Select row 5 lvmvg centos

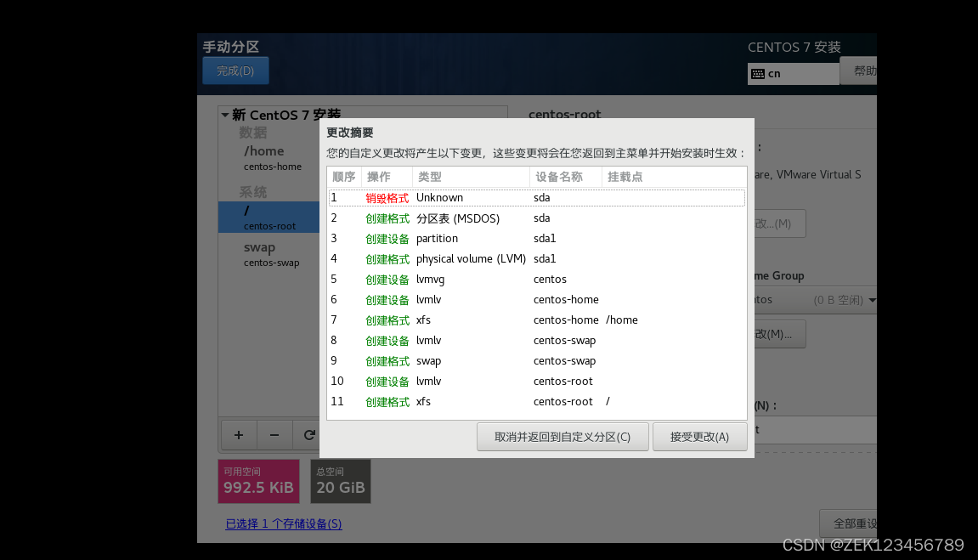point(537,280)
